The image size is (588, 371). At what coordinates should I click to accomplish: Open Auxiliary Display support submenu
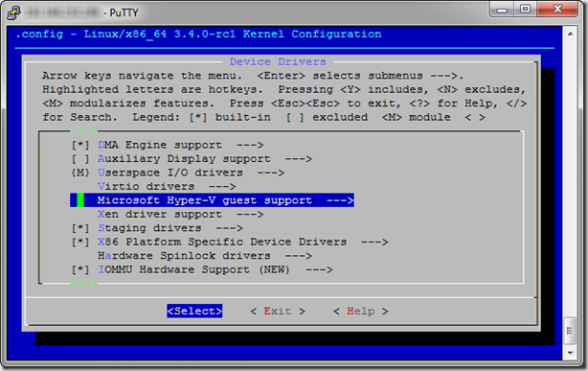pyautogui.click(x=205, y=159)
